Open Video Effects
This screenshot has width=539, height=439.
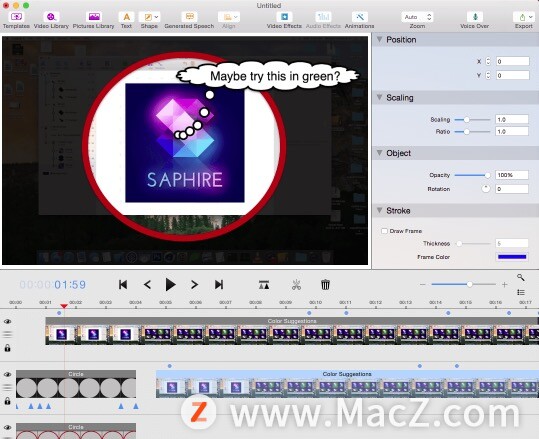[284, 20]
